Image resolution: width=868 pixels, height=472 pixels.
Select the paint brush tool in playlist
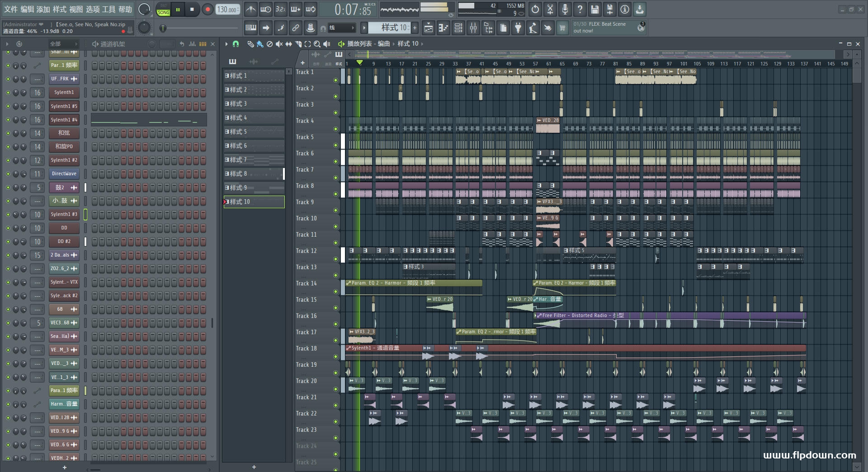[x=260, y=44]
